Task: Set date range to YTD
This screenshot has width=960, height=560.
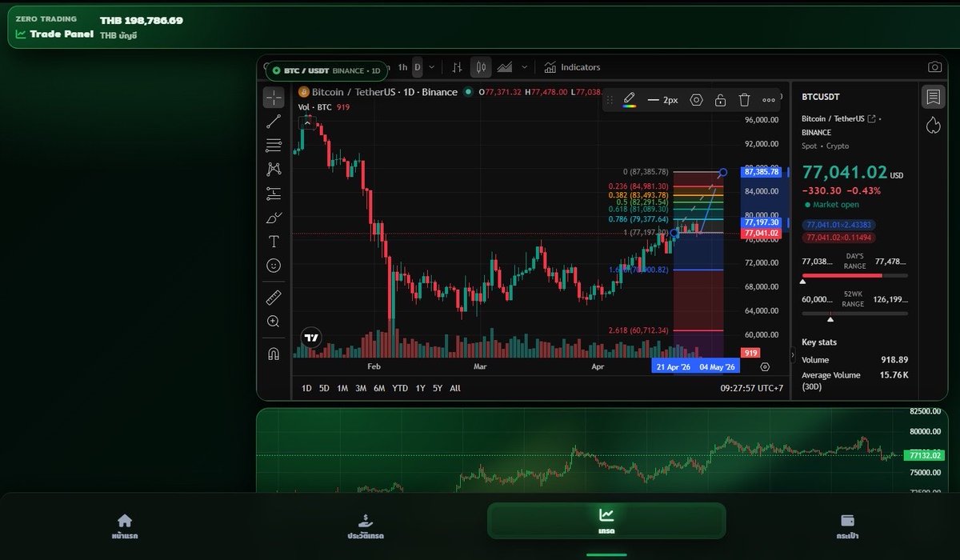Action: pos(400,388)
